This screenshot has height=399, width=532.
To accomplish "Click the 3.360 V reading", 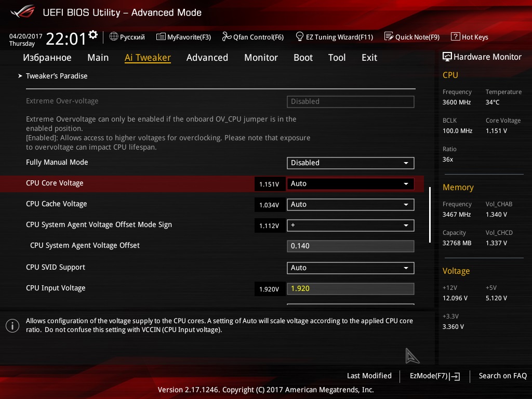I will point(453,326).
